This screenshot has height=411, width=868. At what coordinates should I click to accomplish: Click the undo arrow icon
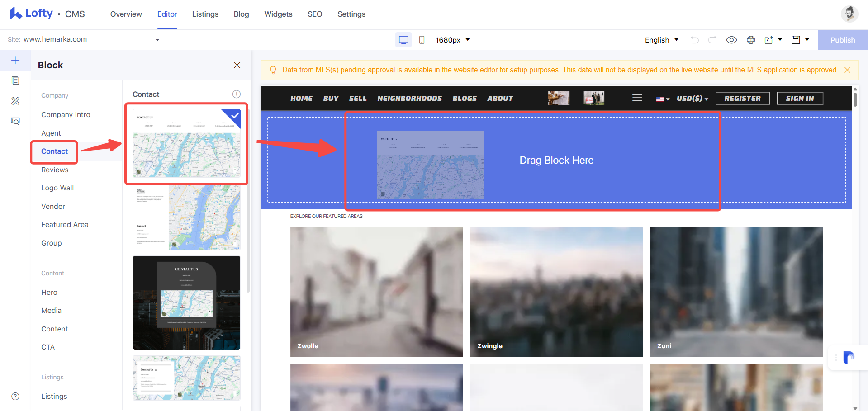pos(695,40)
